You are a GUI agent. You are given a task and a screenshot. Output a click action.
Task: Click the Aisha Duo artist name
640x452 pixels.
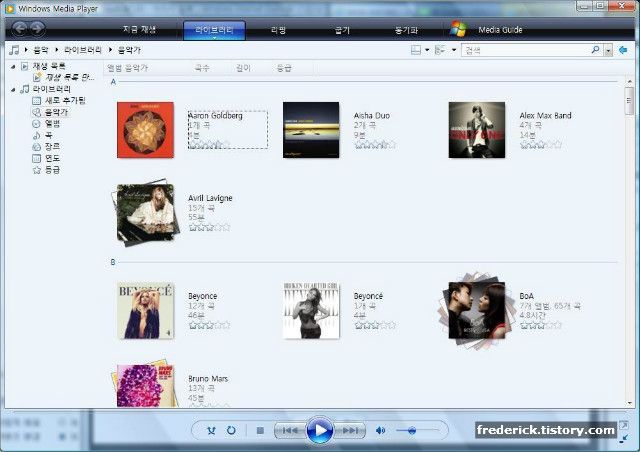tap(371, 116)
